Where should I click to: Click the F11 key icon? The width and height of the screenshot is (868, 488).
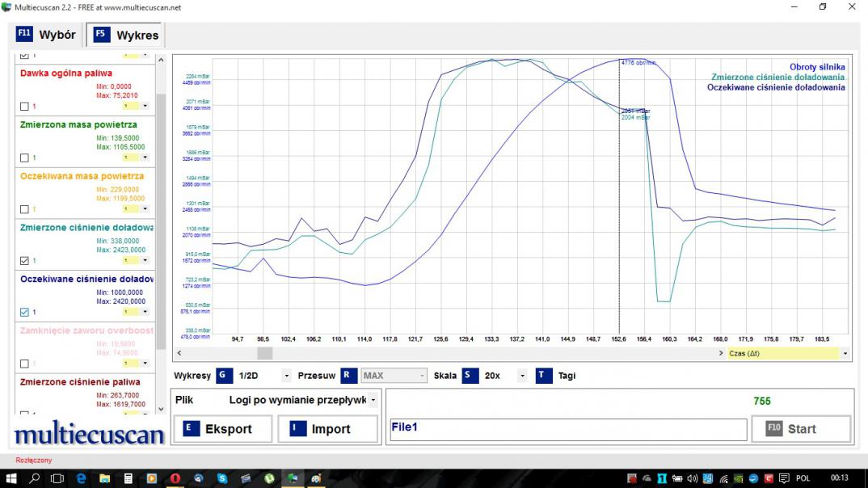24,34
